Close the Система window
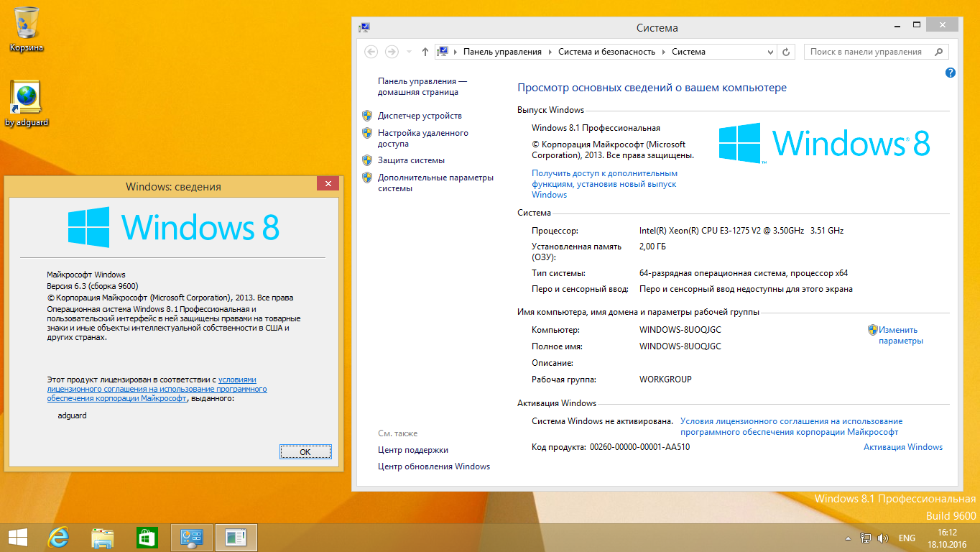980x552 pixels. point(942,25)
